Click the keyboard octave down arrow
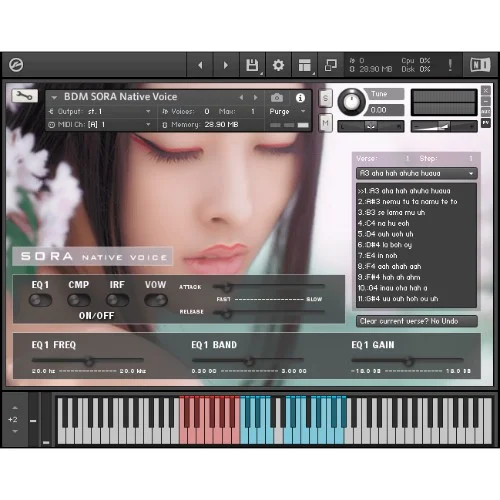Screen dimensions: 500x500 pyautogui.click(x=15, y=431)
